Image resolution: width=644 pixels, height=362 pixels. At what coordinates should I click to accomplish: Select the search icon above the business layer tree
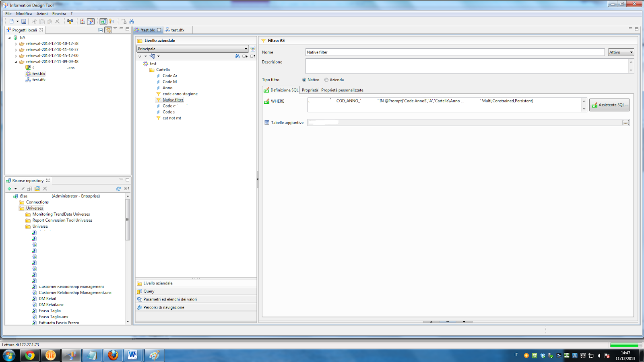pyautogui.click(x=238, y=56)
